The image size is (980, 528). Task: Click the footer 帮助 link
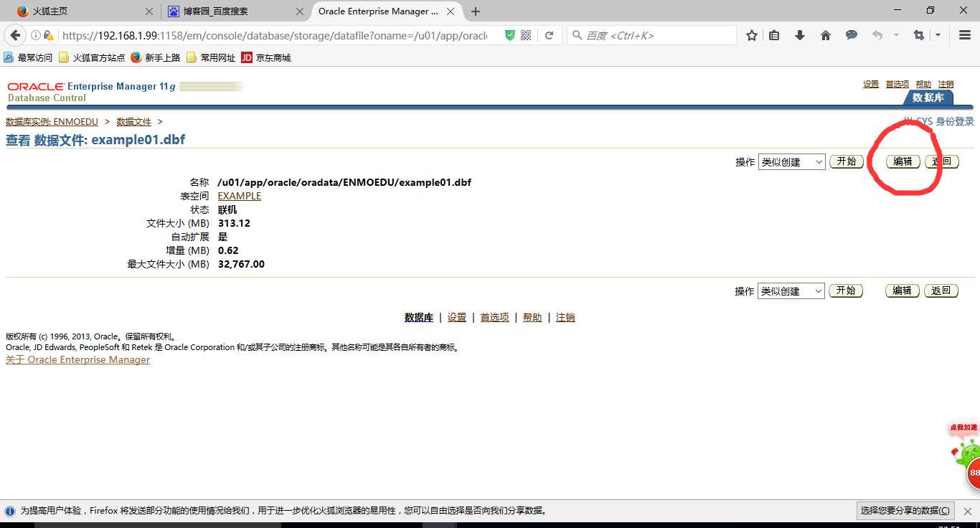point(532,317)
